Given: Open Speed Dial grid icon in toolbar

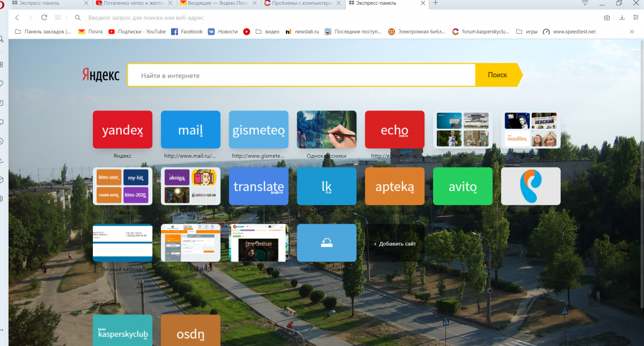Looking at the screenshot, I should pos(58,18).
